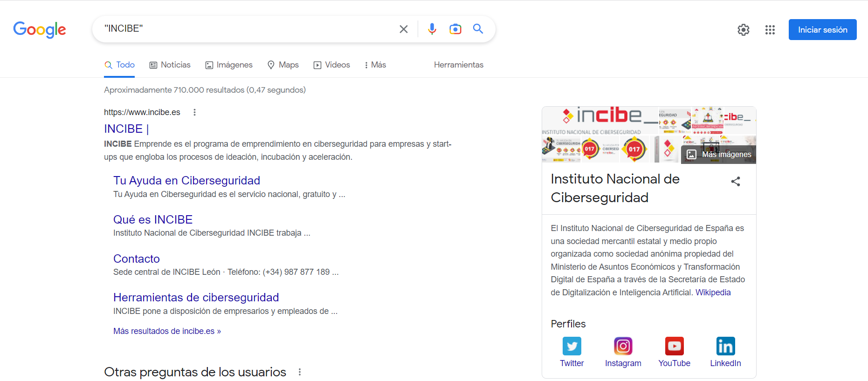Open the settings gear icon
The image size is (868, 381).
coord(744,30)
